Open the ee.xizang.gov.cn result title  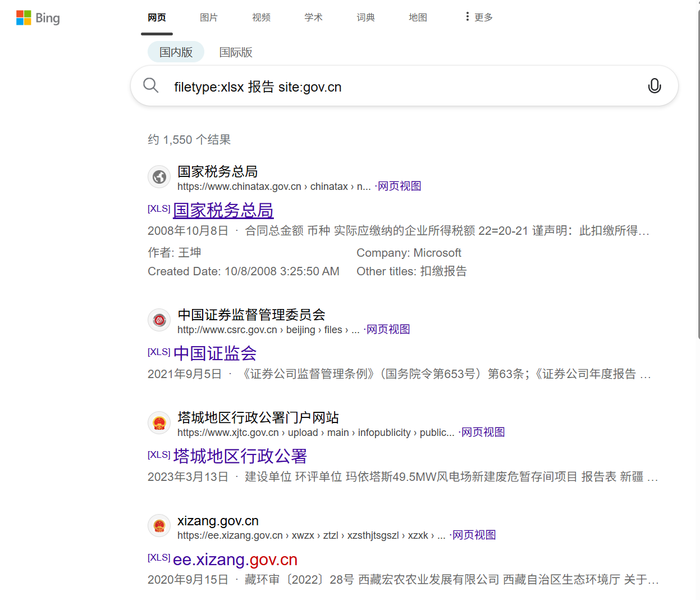tap(235, 560)
